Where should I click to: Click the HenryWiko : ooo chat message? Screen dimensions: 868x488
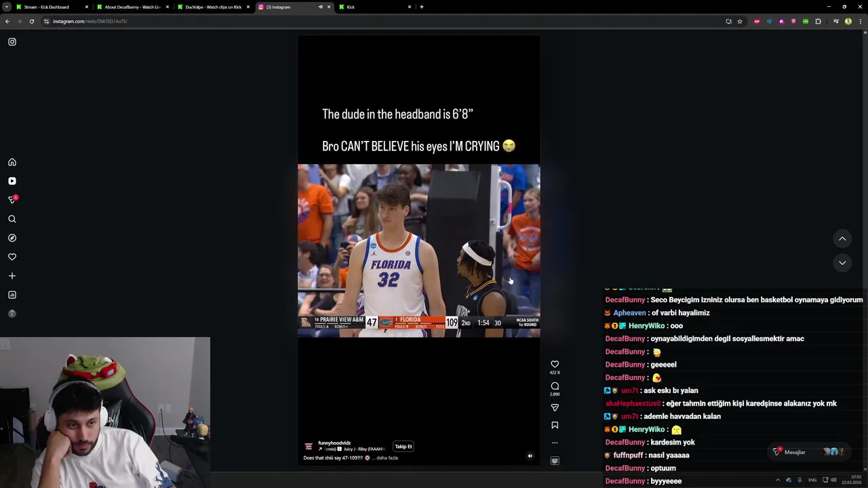[643, 326]
